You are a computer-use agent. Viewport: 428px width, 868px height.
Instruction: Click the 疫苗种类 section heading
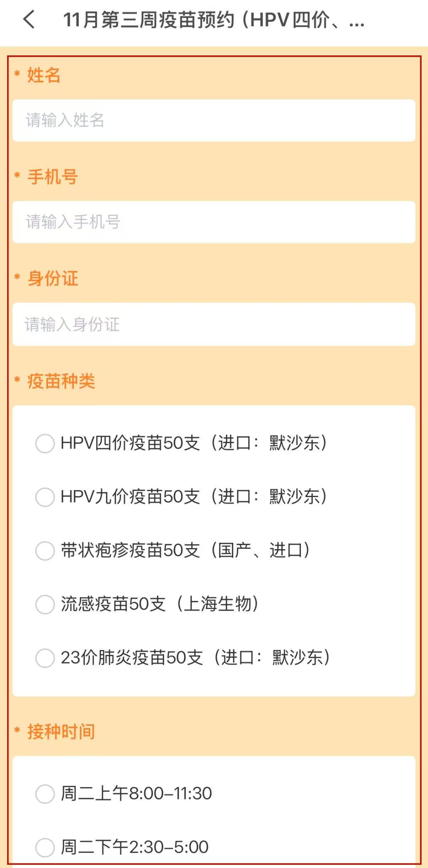tap(61, 381)
